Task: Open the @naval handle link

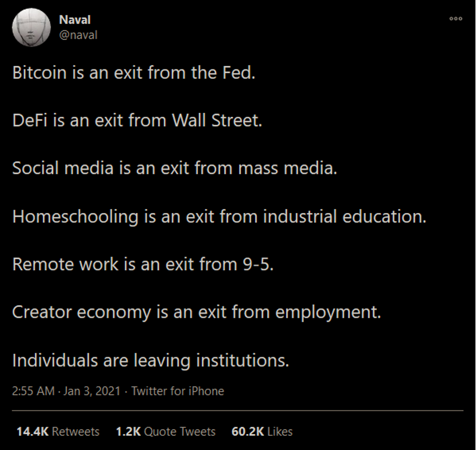Action: pyautogui.click(x=78, y=35)
